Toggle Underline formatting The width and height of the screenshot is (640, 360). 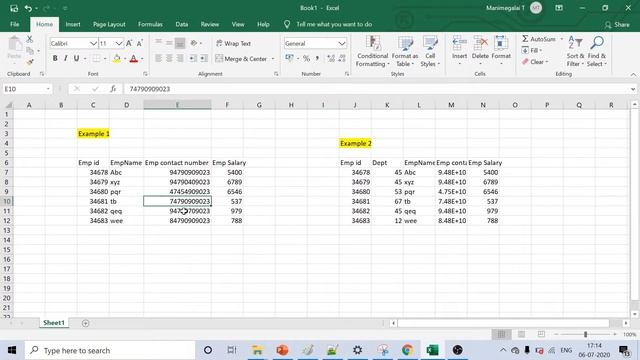[x=76, y=58]
